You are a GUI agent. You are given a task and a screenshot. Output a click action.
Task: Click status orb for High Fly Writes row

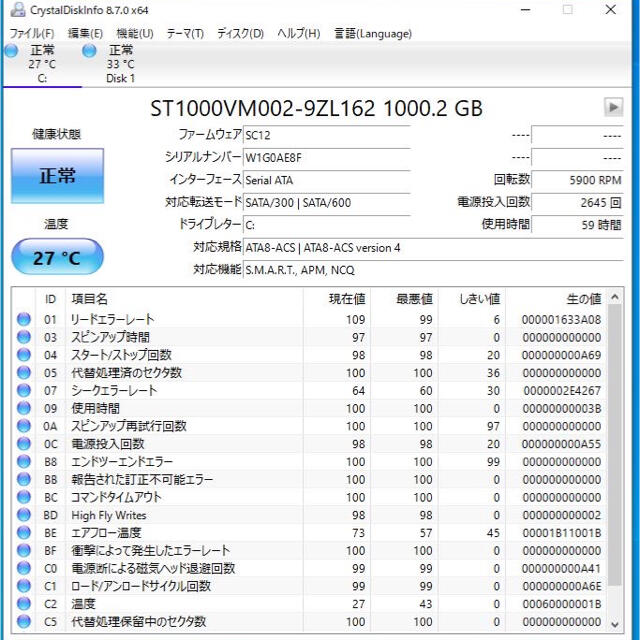[x=24, y=515]
